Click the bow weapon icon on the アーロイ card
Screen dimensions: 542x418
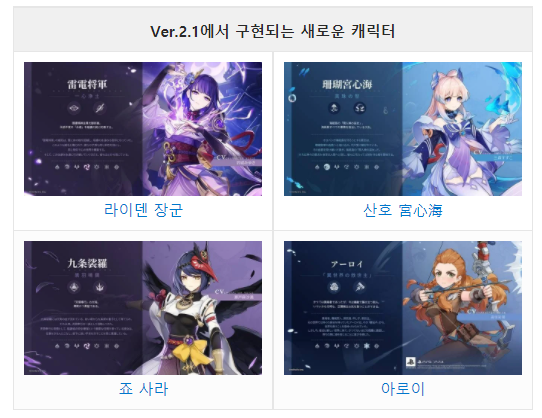359,287
